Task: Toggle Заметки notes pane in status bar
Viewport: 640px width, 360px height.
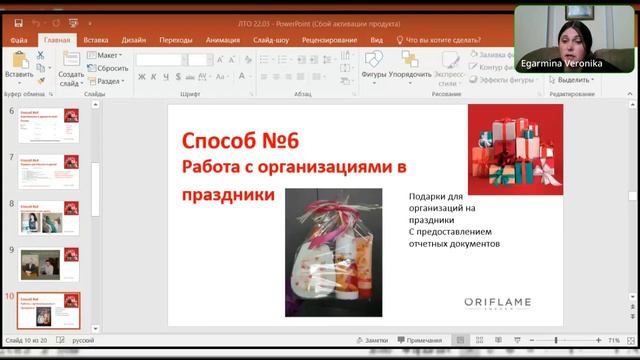Action: [x=372, y=340]
